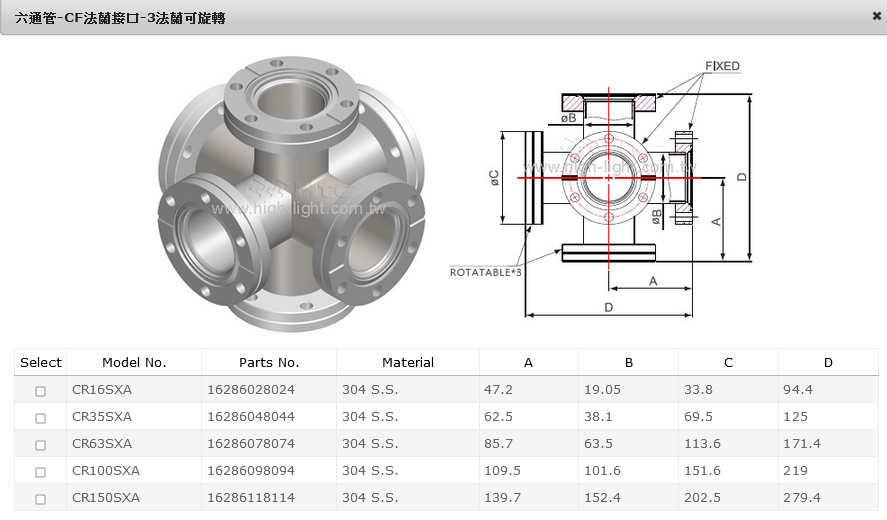The height and width of the screenshot is (520, 887).
Task: Close the product details dialog
Action: (x=876, y=16)
